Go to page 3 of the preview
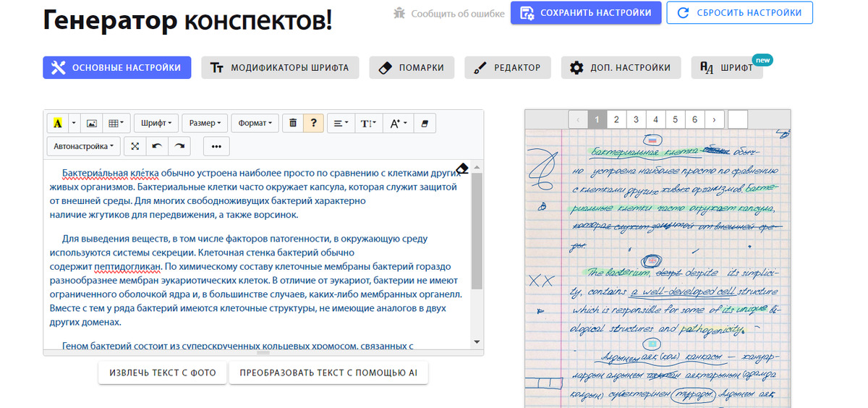This screenshot has width=868, height=408. 636,119
